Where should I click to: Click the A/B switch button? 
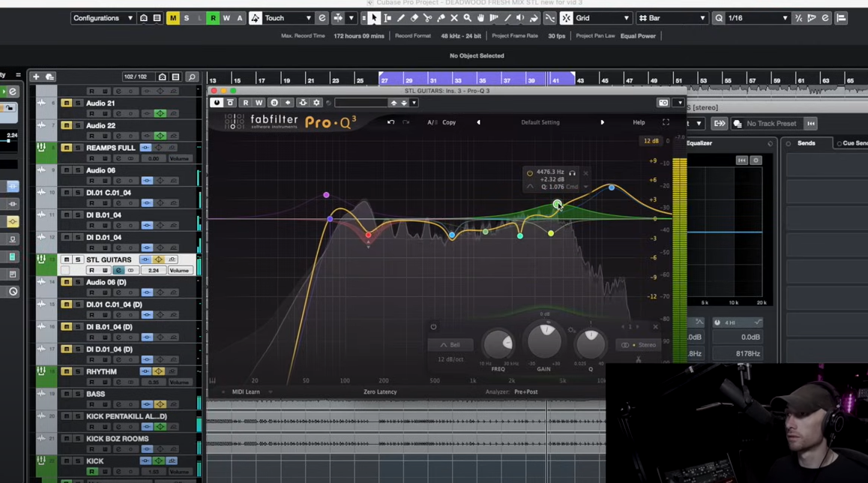click(x=431, y=122)
